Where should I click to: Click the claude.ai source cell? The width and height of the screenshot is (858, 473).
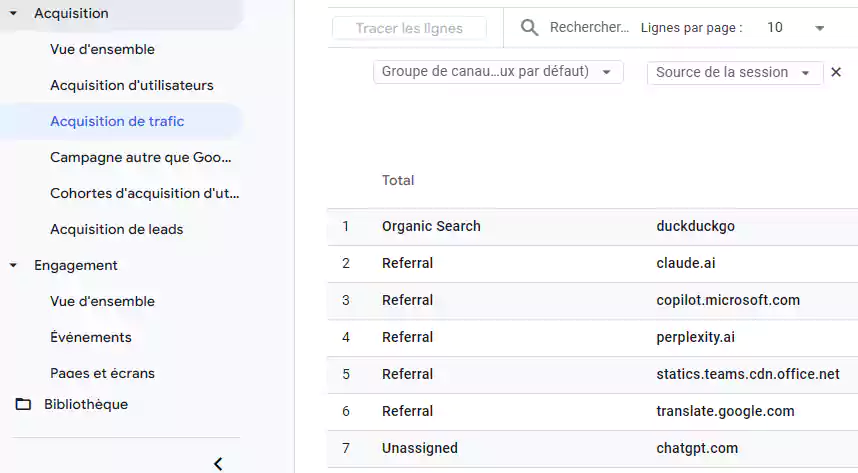point(686,263)
